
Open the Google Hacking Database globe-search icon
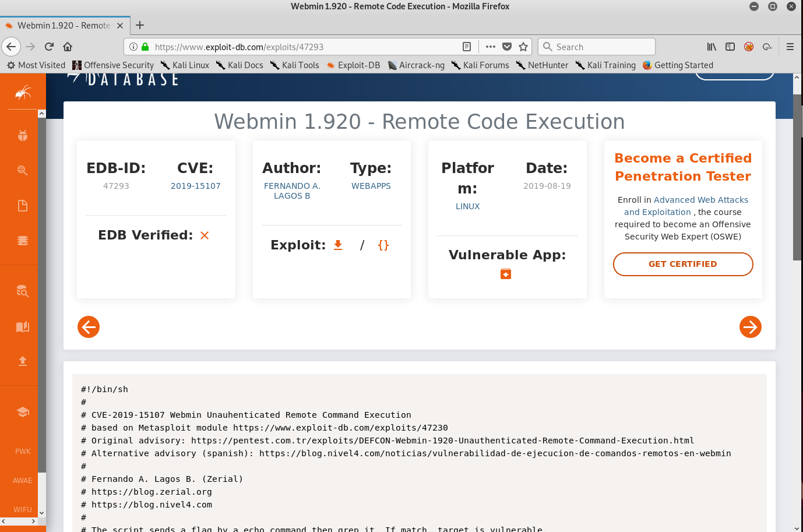point(23,170)
